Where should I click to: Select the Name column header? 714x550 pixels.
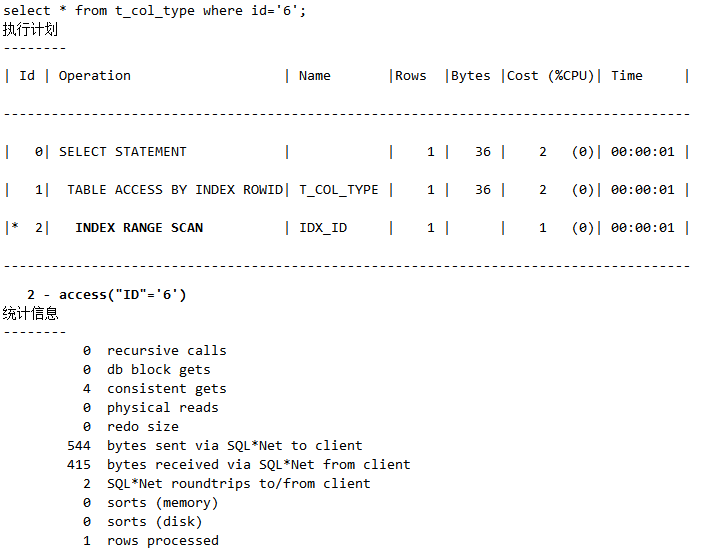pos(314,76)
